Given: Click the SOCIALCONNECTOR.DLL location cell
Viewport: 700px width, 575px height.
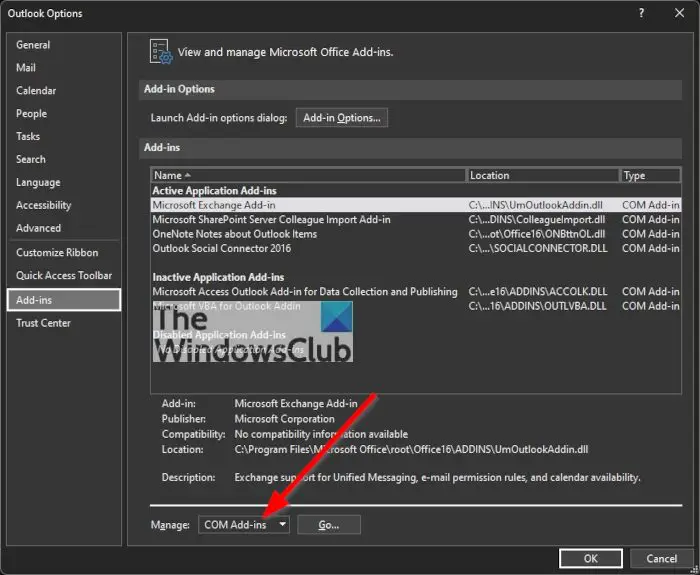Looking at the screenshot, I should [x=538, y=248].
